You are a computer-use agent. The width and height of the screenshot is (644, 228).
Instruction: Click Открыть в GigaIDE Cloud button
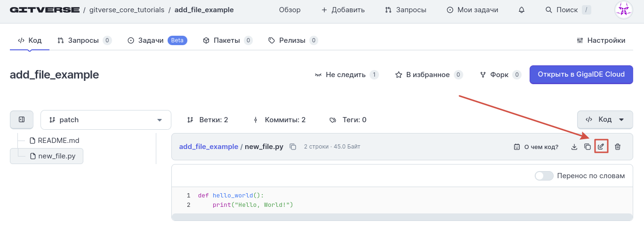tap(581, 74)
